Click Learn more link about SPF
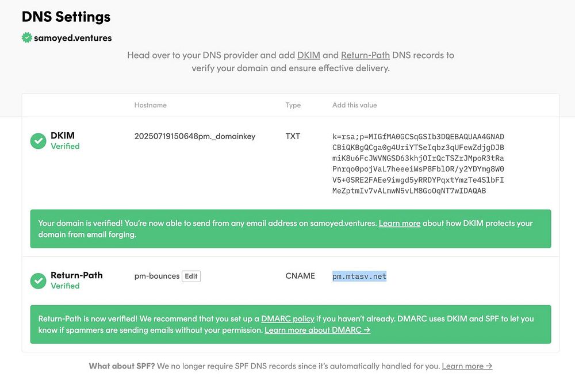Viewport: 575px width, 392px height. tap(467, 366)
